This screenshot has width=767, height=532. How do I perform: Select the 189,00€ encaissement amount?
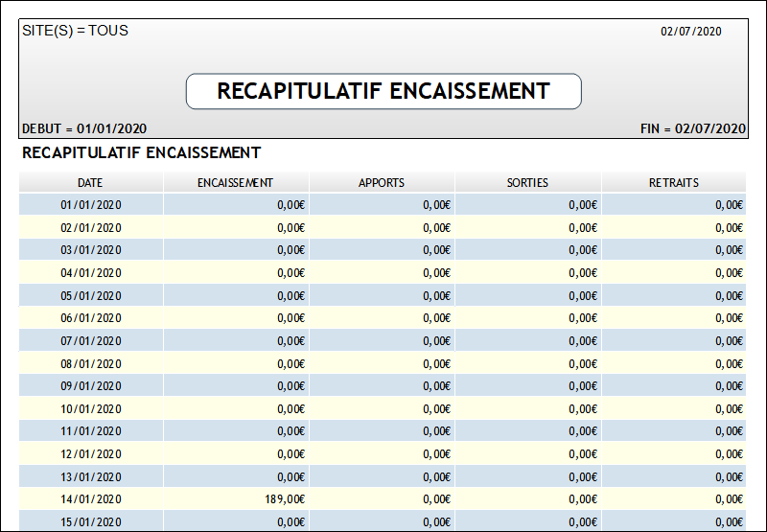click(x=285, y=499)
